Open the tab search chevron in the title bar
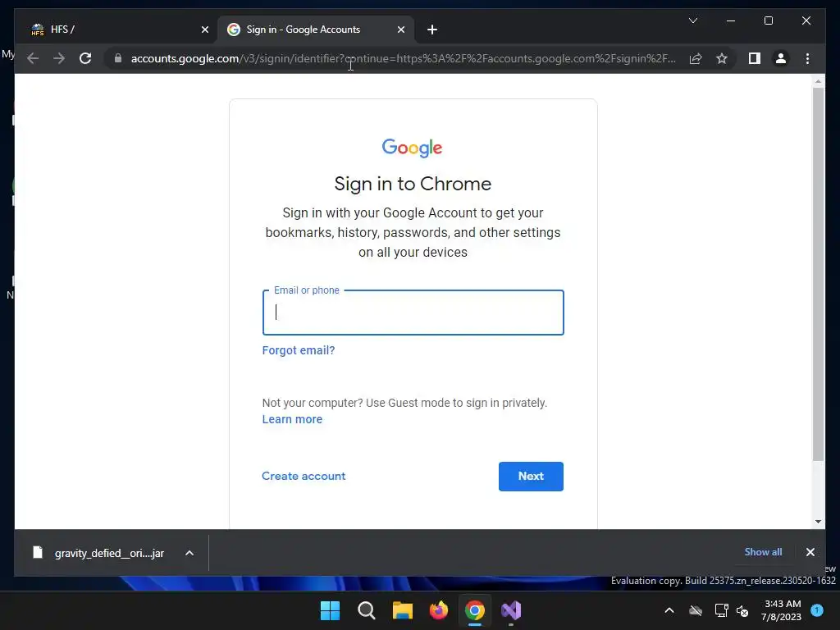The image size is (840, 630). pyautogui.click(x=692, y=21)
